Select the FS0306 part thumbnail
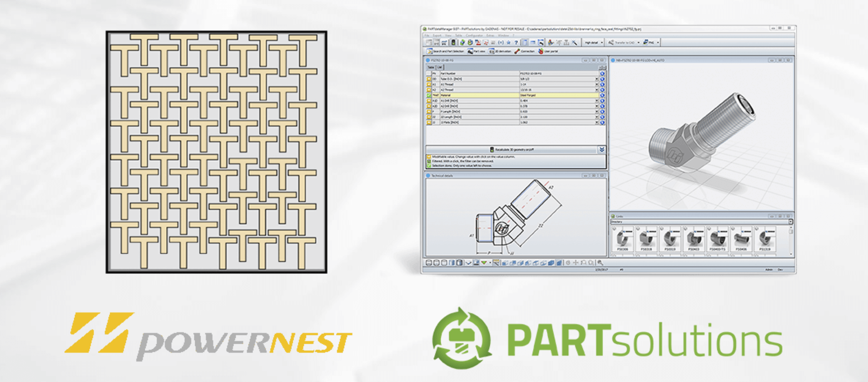868x382 pixels. click(x=622, y=239)
